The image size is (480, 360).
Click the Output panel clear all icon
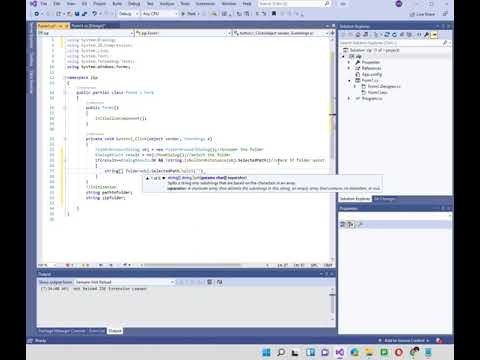[x=210, y=282]
